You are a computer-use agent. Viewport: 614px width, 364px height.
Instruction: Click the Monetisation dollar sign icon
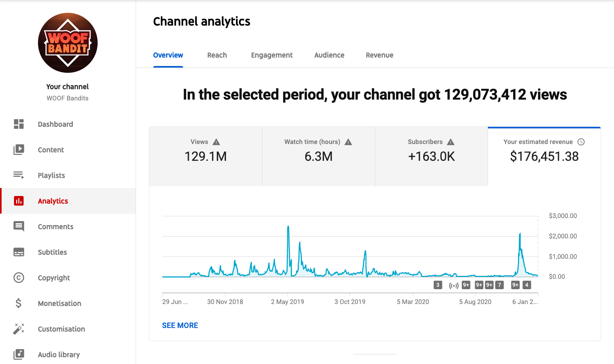(x=19, y=303)
